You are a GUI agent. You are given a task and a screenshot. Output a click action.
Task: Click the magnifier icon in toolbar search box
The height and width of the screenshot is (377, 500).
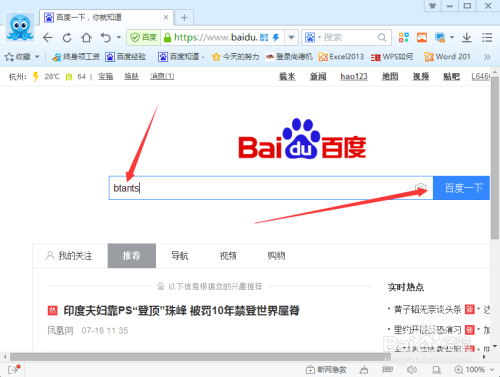point(382,37)
